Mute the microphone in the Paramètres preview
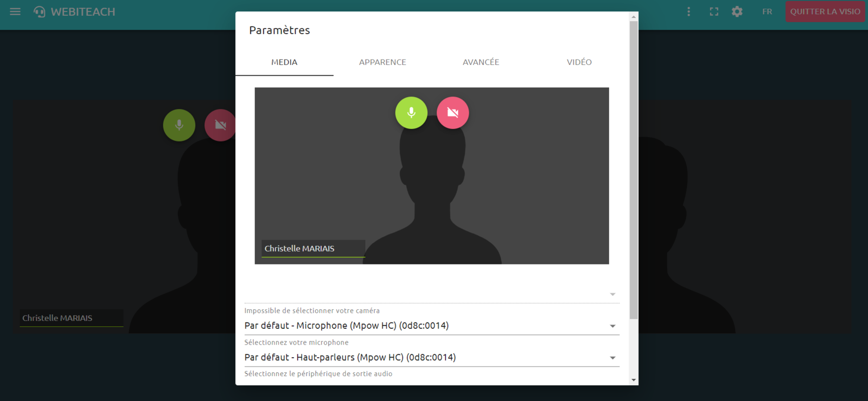868x401 pixels. pos(411,113)
